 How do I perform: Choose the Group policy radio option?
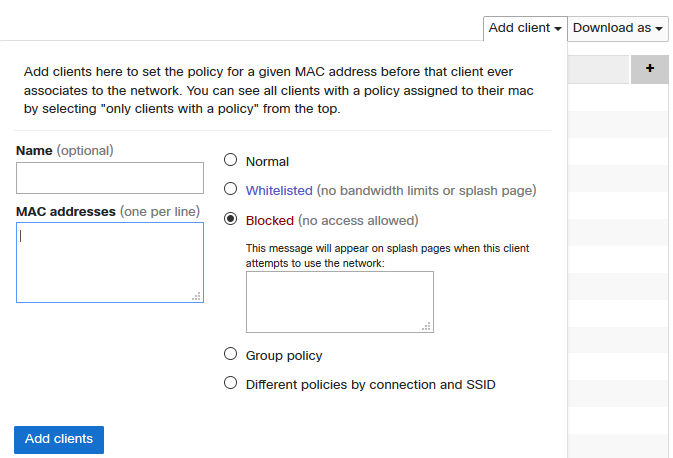tap(231, 354)
